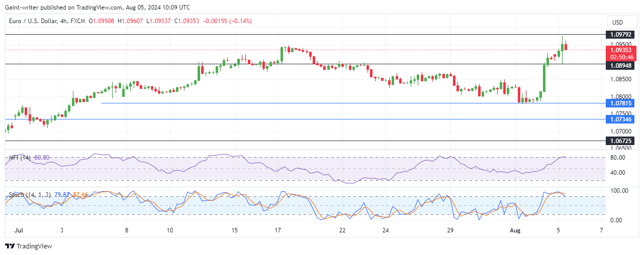Click the 0.00 Stoch axis value
The image size is (644, 255).
(x=616, y=220)
